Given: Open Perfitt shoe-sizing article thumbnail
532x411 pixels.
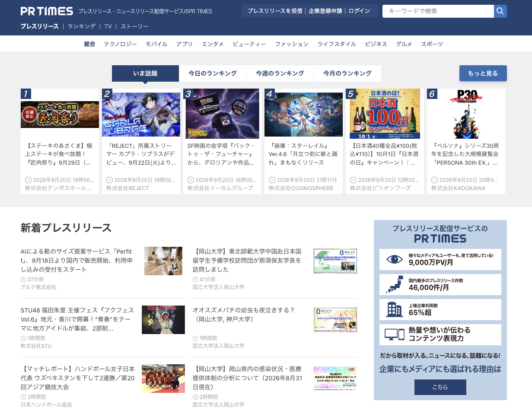Looking at the screenshot, I should point(163,261).
